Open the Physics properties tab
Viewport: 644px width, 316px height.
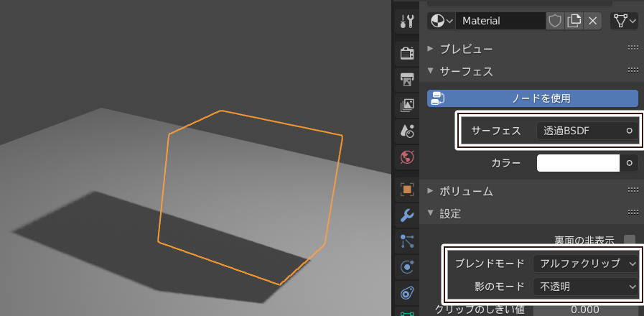[406, 267]
